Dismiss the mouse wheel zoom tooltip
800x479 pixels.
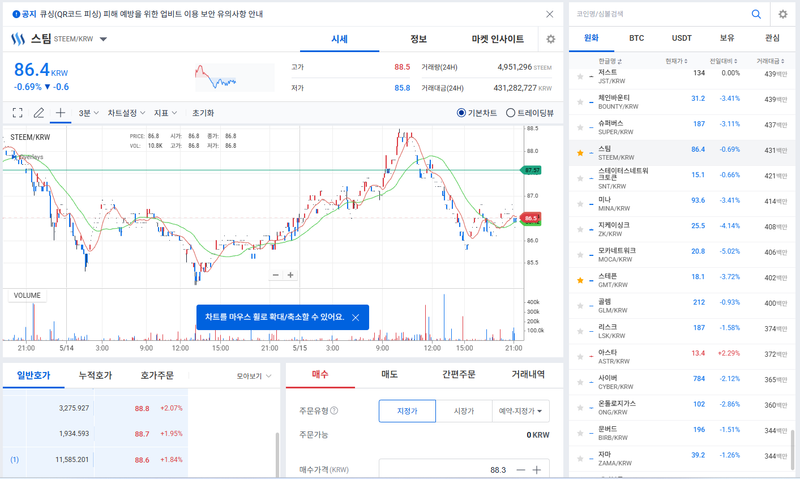tap(356, 317)
